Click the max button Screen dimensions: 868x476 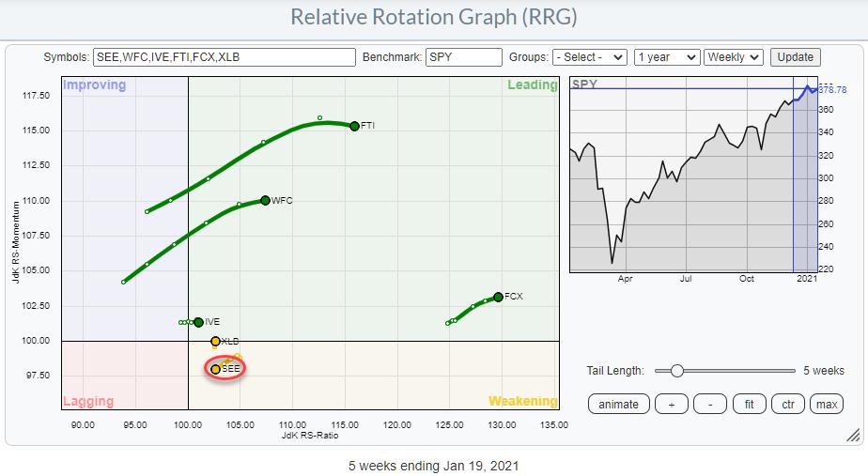[827, 404]
